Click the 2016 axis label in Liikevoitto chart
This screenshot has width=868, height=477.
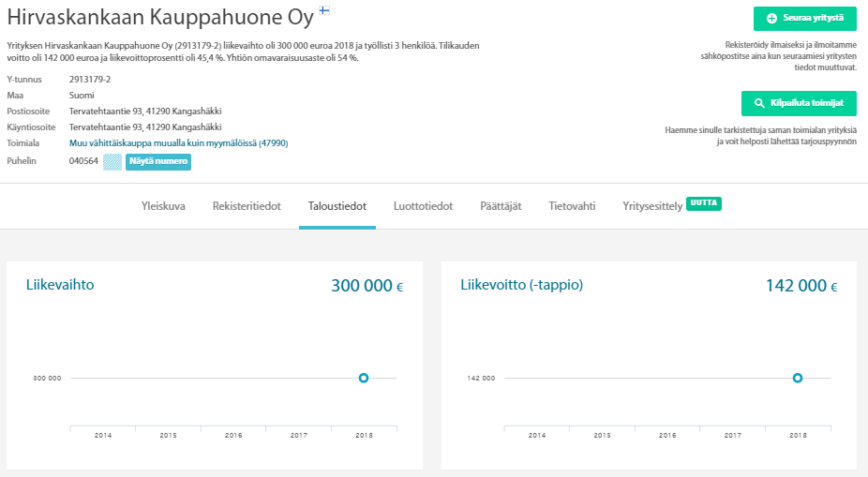point(667,436)
